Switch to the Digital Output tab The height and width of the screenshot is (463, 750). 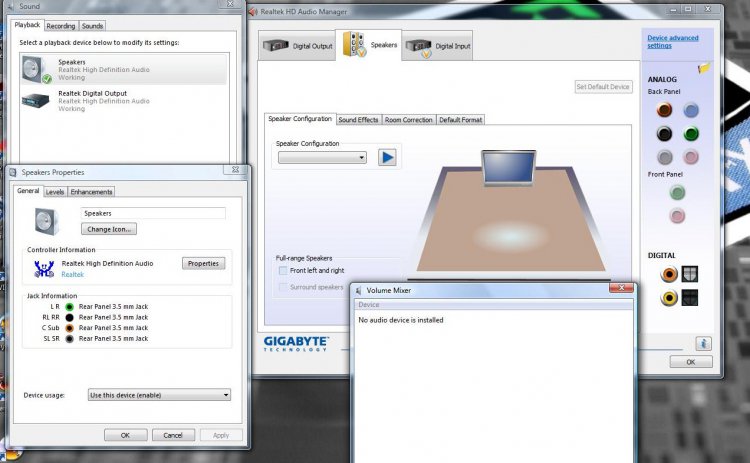click(x=298, y=46)
